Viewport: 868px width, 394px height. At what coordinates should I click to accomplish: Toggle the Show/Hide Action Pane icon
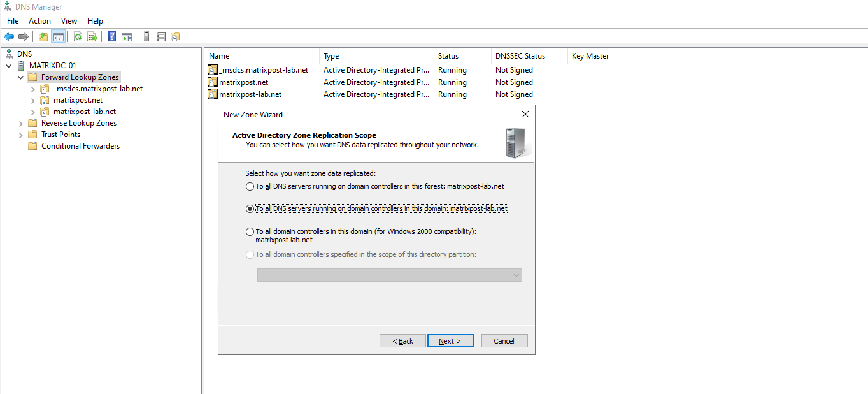(126, 37)
